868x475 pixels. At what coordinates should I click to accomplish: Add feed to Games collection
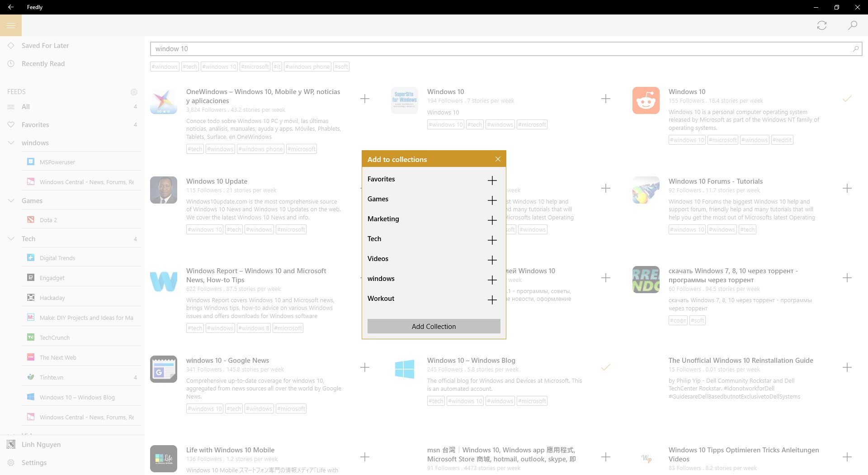[492, 200]
